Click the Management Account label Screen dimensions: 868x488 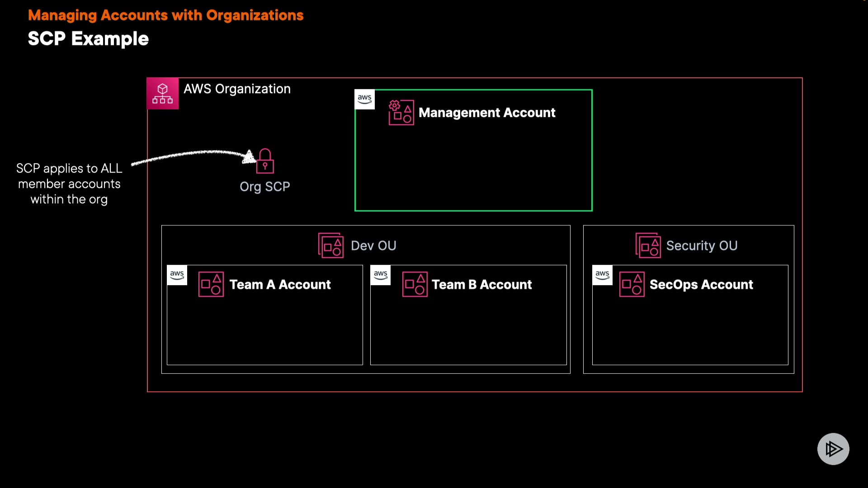point(487,113)
